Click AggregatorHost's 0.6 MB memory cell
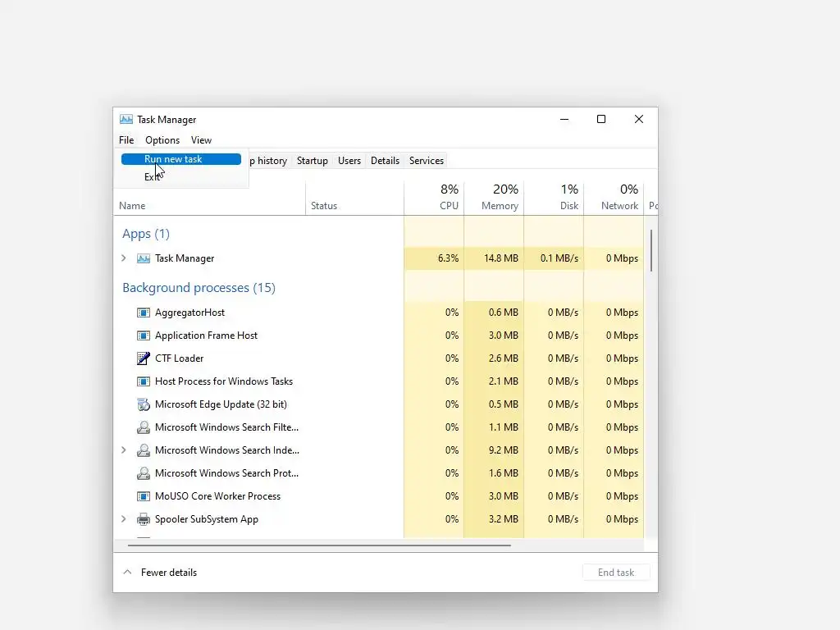 [x=494, y=313]
